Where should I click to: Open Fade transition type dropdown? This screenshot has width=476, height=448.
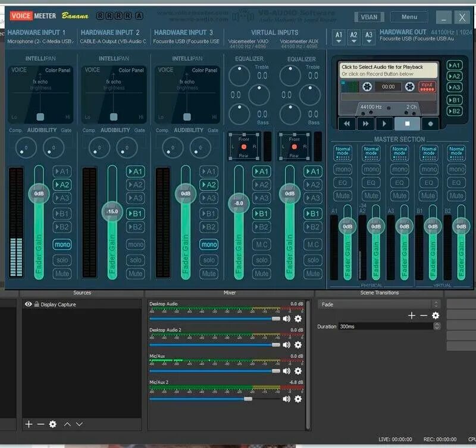click(379, 305)
